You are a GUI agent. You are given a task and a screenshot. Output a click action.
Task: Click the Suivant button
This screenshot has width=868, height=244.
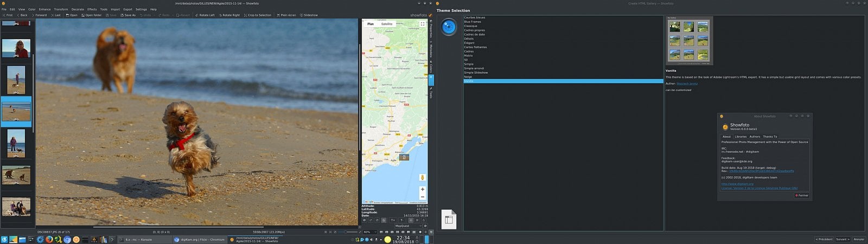pyautogui.click(x=843, y=239)
